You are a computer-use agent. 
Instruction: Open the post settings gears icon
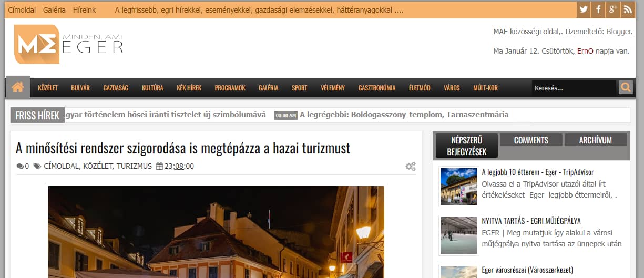(411, 166)
